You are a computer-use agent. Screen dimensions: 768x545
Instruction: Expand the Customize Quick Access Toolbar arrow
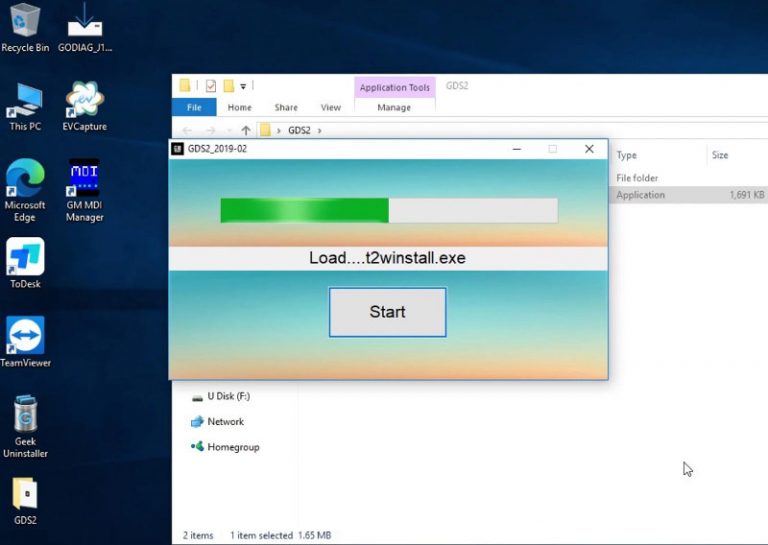pos(243,87)
